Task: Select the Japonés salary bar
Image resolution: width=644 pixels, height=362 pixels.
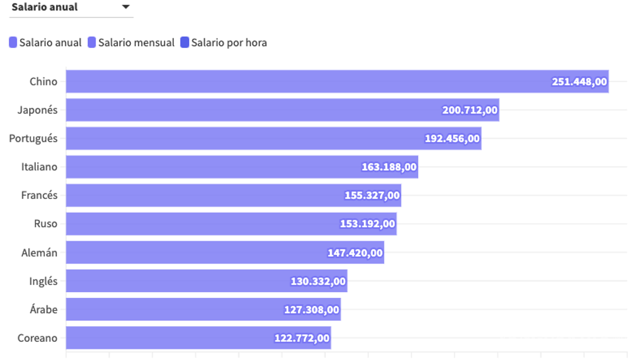Action: pos(252,110)
